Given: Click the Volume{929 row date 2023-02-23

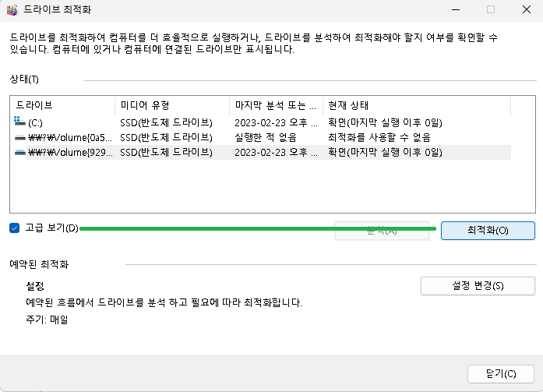Looking at the screenshot, I should point(276,153).
